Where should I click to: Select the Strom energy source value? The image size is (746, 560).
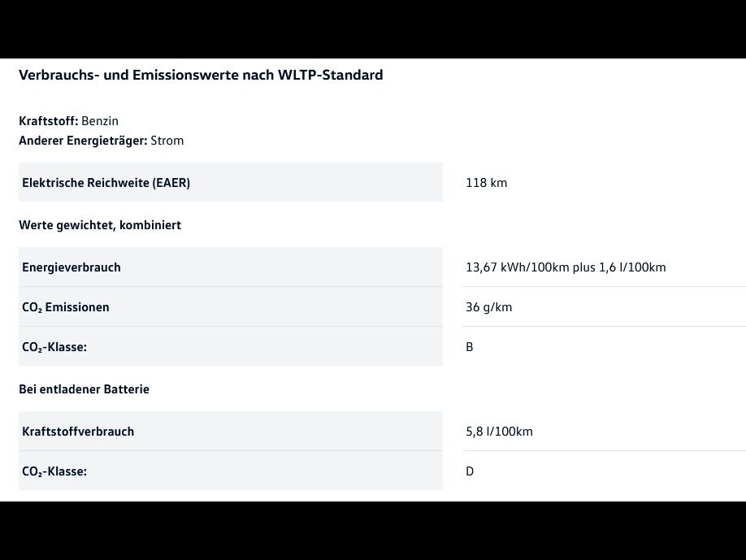tap(167, 141)
